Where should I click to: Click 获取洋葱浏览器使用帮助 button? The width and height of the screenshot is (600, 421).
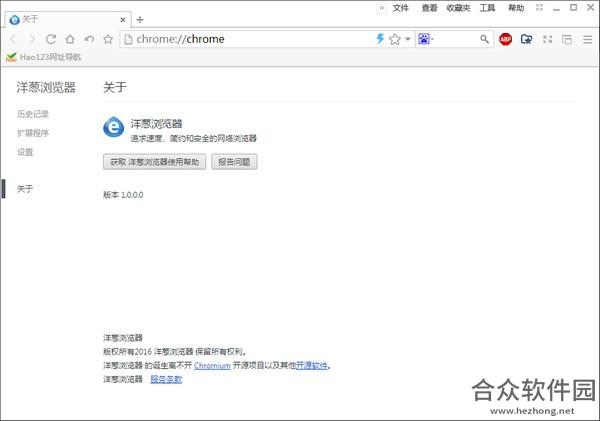pyautogui.click(x=155, y=162)
